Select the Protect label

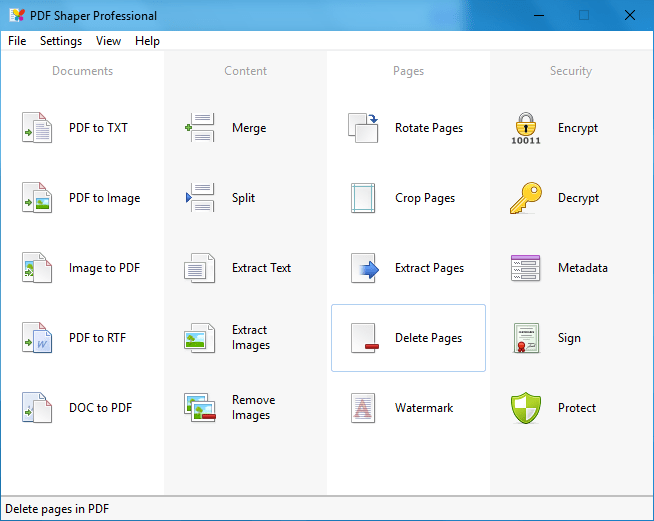point(577,408)
